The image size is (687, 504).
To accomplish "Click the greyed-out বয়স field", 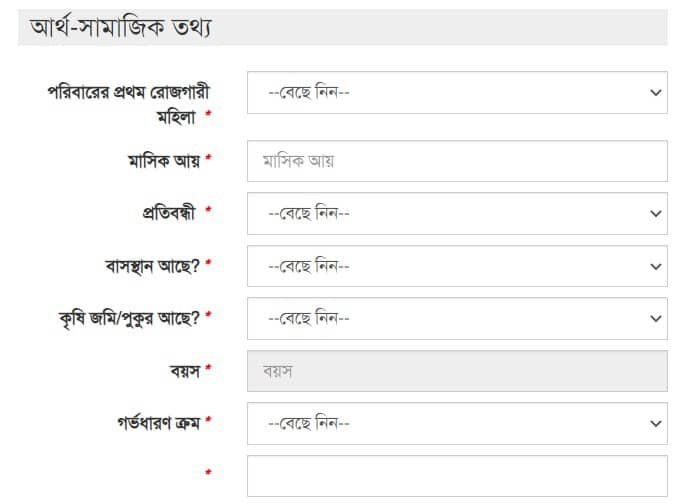I will 456,372.
